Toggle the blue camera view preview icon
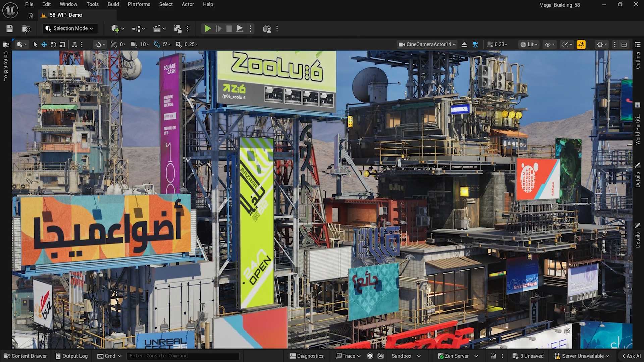644x362 pixels. point(475,44)
